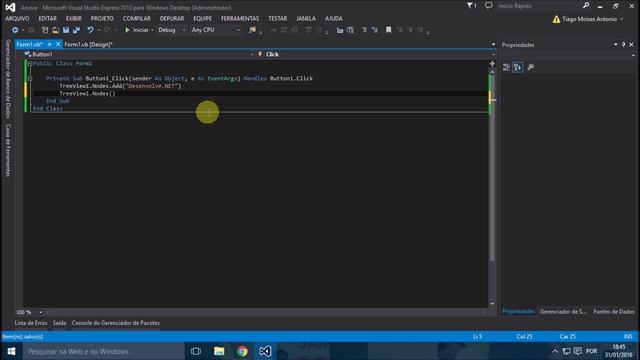The width and height of the screenshot is (640, 360).
Task: Switch to the Fontes de Dados tab
Action: click(614, 311)
